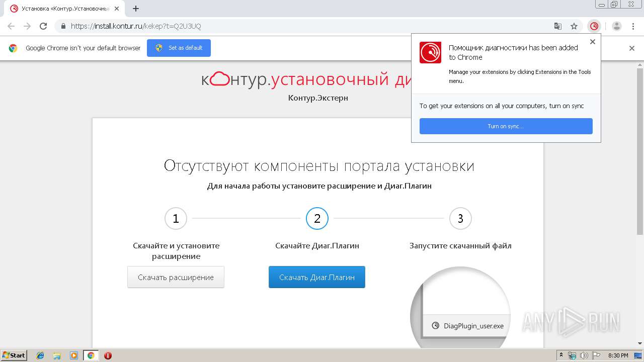Image resolution: width=644 pixels, height=362 pixels.
Task: Click the Контур.установочный диск logo
Action: click(307, 79)
